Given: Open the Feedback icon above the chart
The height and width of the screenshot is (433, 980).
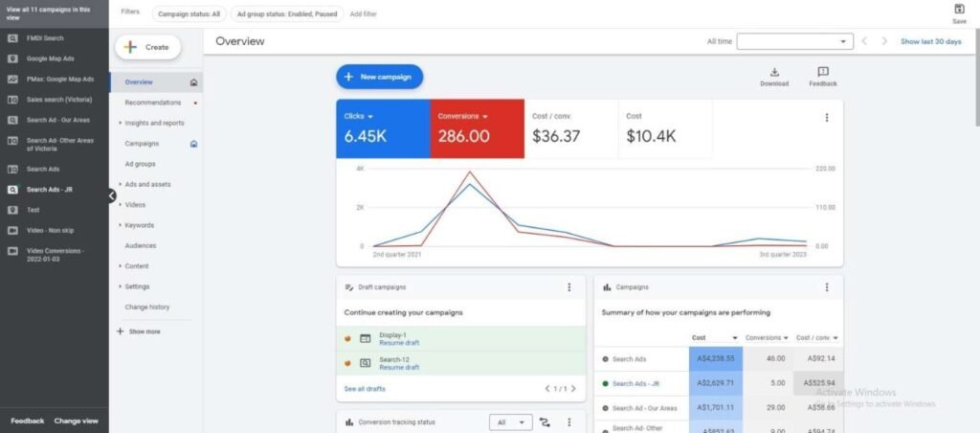Looking at the screenshot, I should coord(822,72).
